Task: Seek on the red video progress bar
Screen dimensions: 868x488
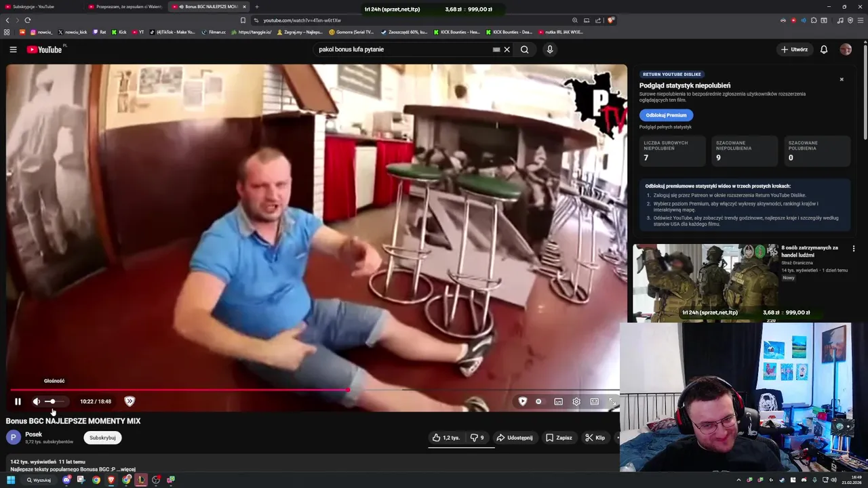Action: coord(315,390)
